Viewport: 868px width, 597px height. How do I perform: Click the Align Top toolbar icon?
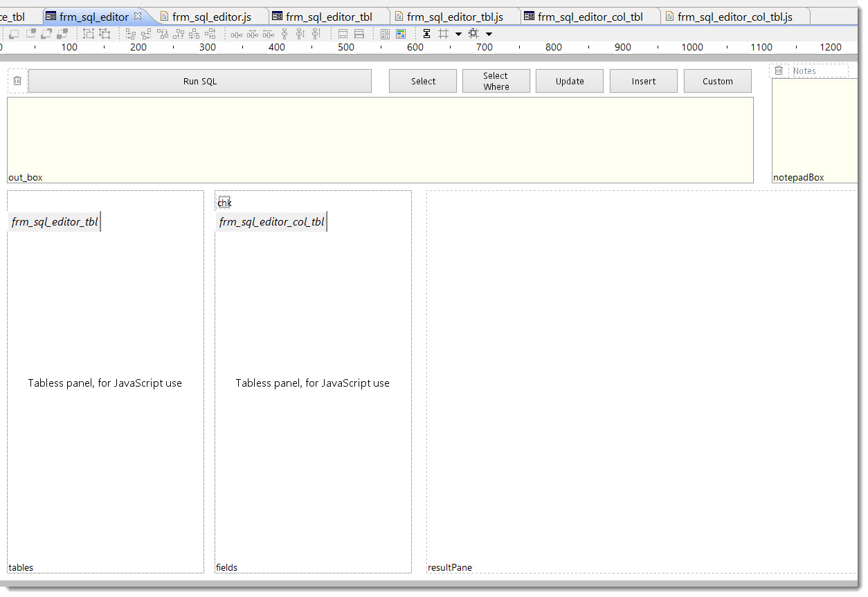point(162,34)
